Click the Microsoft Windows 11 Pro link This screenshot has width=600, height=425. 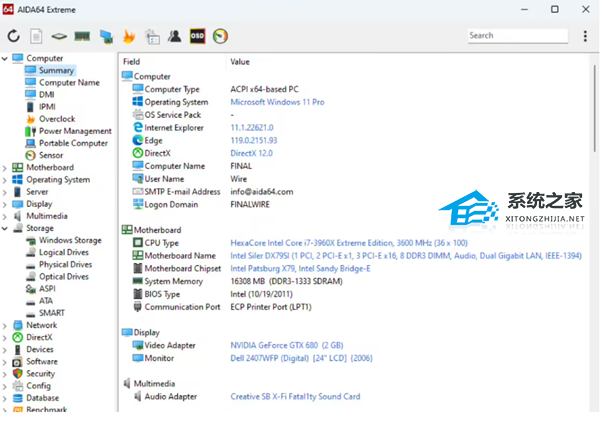[x=277, y=102]
